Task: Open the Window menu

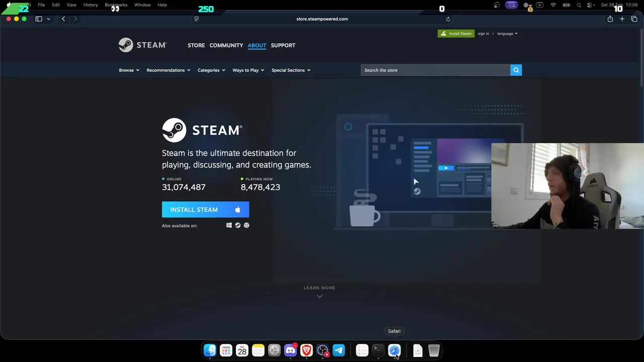Action: coord(142,5)
